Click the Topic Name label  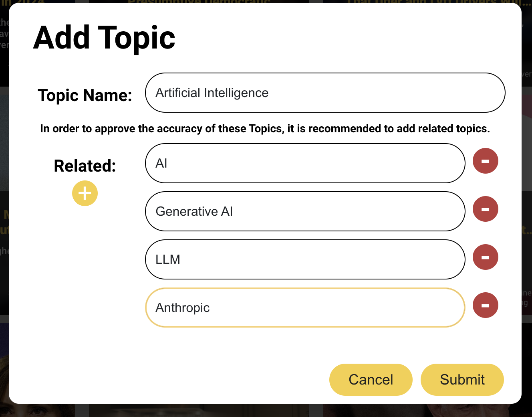click(85, 95)
